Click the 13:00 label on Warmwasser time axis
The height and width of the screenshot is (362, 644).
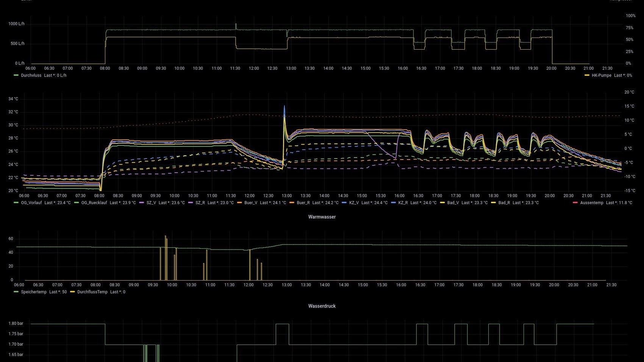pyautogui.click(x=286, y=285)
